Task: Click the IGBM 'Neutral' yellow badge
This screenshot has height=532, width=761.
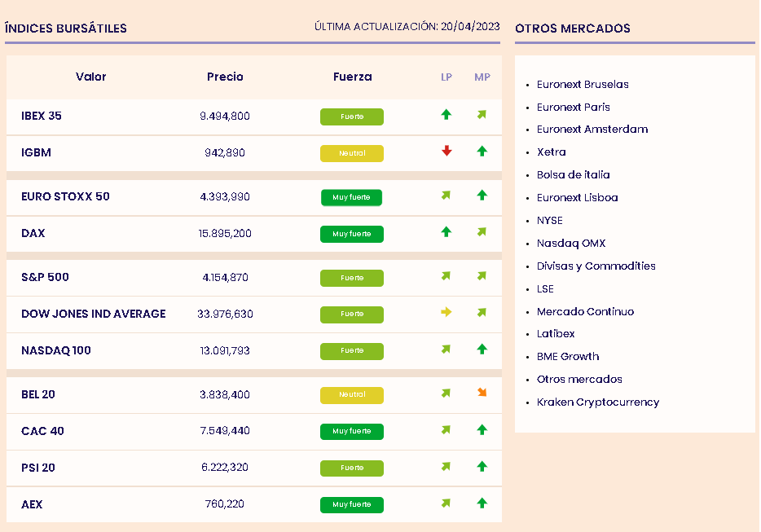Action: tap(351, 153)
